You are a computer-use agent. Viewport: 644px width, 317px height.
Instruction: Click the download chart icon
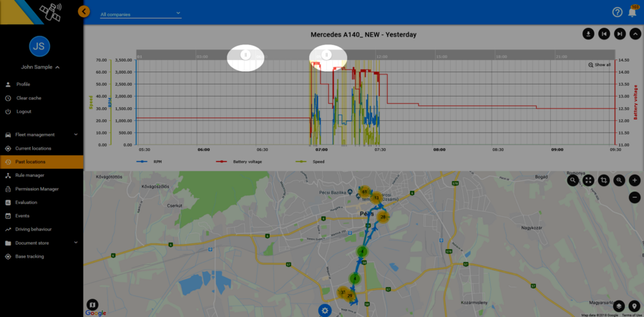(588, 34)
